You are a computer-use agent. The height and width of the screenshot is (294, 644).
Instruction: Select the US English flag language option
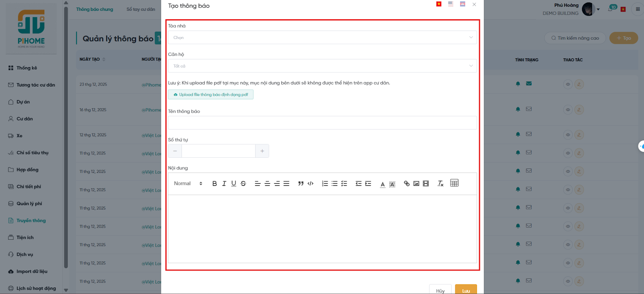(x=450, y=4)
